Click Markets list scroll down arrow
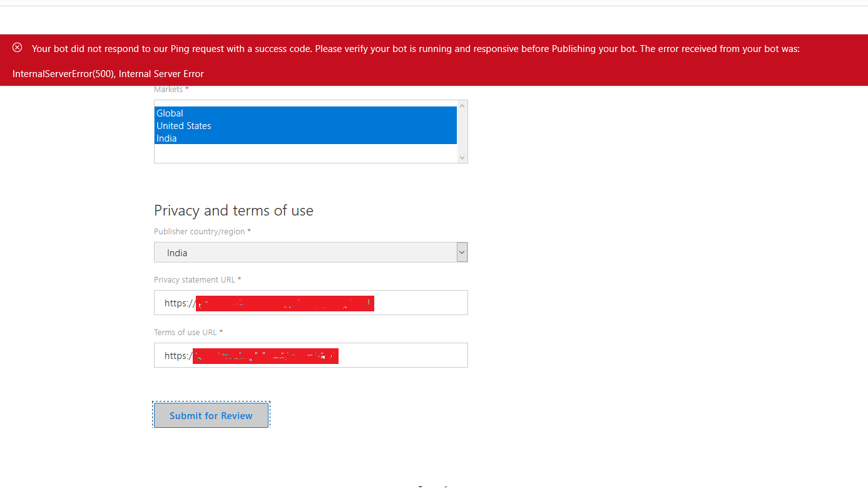This screenshot has height=488, width=868. pyautogui.click(x=462, y=158)
